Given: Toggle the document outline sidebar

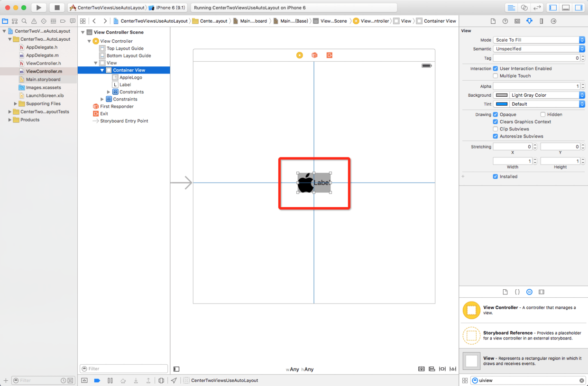Looking at the screenshot, I should click(176, 369).
